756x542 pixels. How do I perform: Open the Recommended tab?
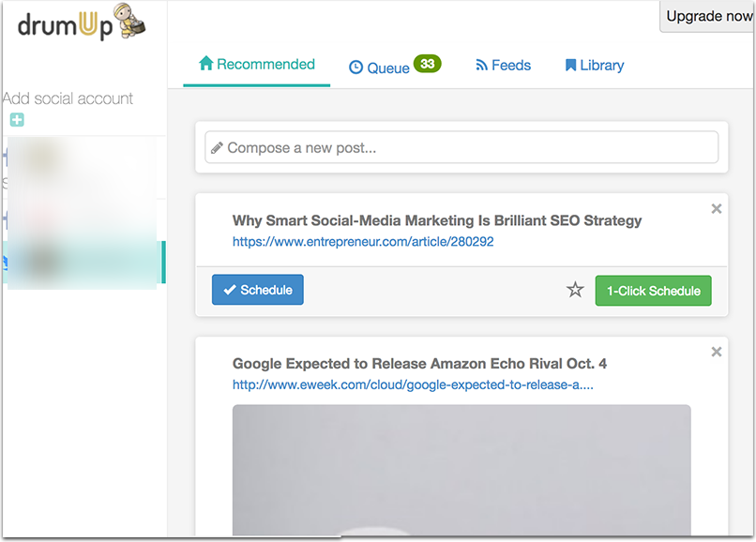click(256, 65)
